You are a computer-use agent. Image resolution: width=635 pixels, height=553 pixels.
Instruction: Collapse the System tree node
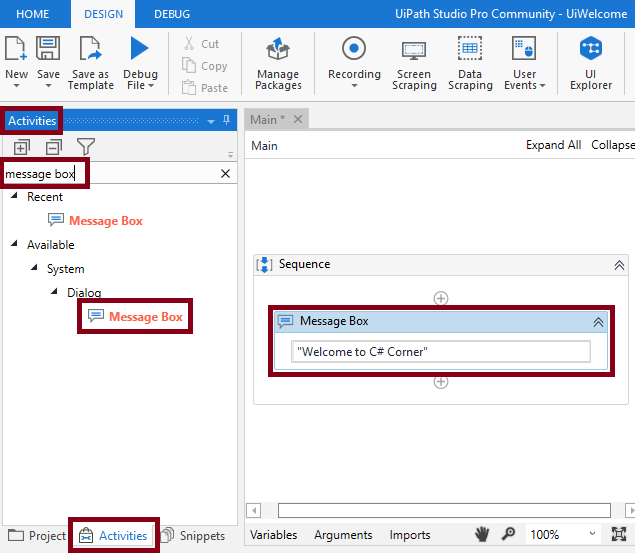coord(34,268)
